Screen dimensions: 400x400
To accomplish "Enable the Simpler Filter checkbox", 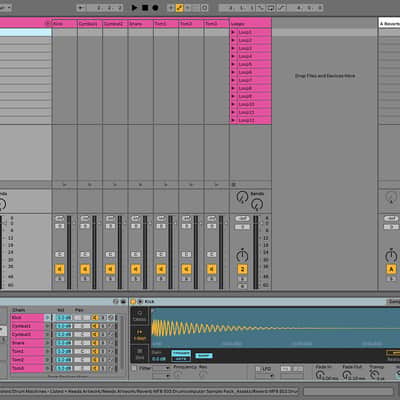I will (x=134, y=368).
